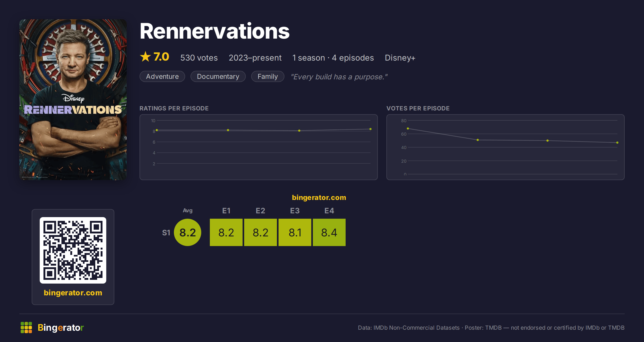Screen dimensions: 644x342
Task: Click the E3 rating tile 8.1
Action: [295, 232]
